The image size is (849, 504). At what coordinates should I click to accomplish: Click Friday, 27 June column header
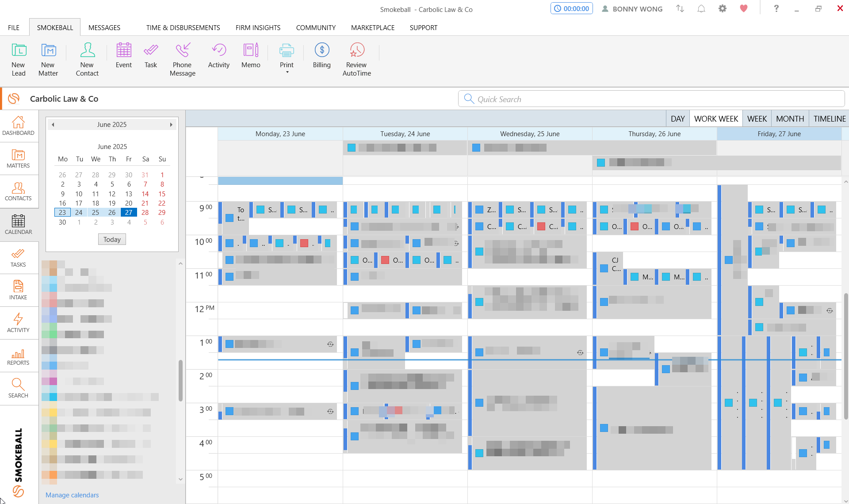(x=779, y=134)
